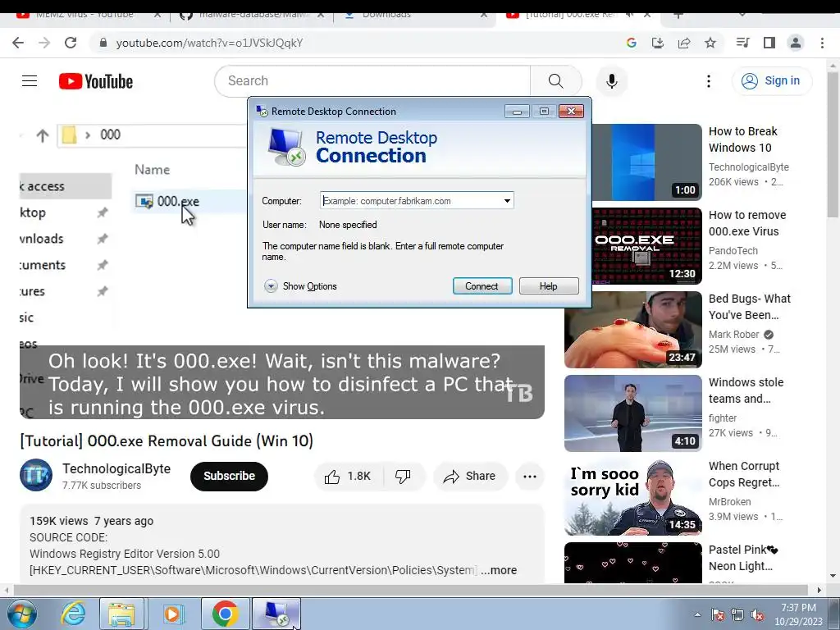Screen dimensions: 840x630
Task: Show hidden tray icons arrow
Action: point(697,614)
